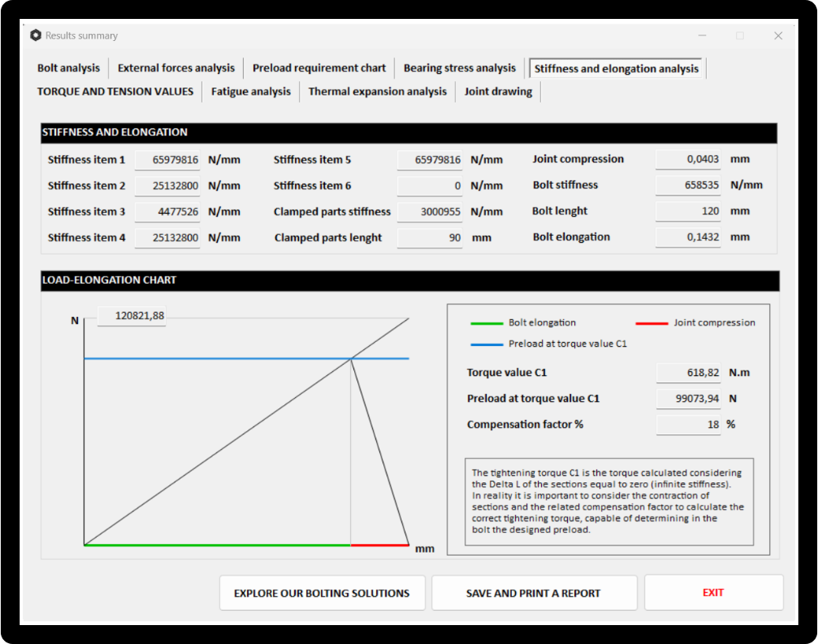Go to Bearing stress analysis tab
The width and height of the screenshot is (818, 644).
(460, 68)
